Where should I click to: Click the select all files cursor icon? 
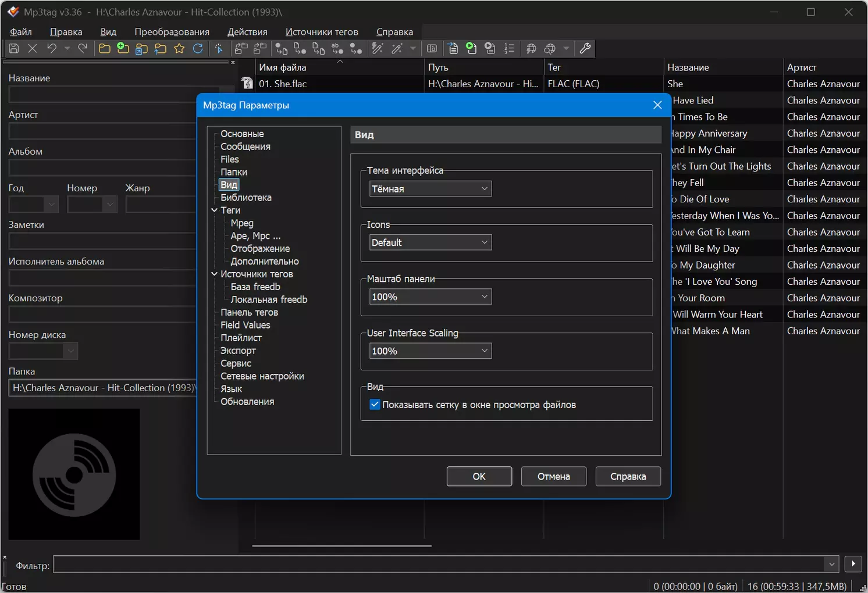click(219, 49)
